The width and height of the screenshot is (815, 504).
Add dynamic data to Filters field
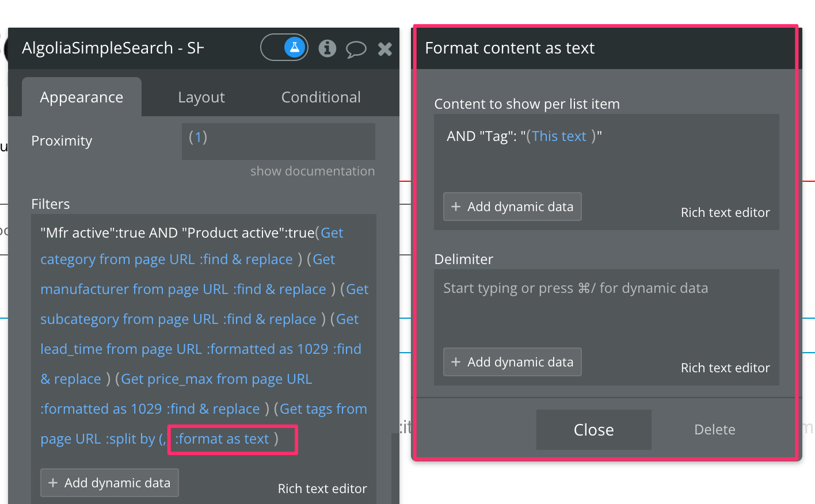pyautogui.click(x=109, y=483)
